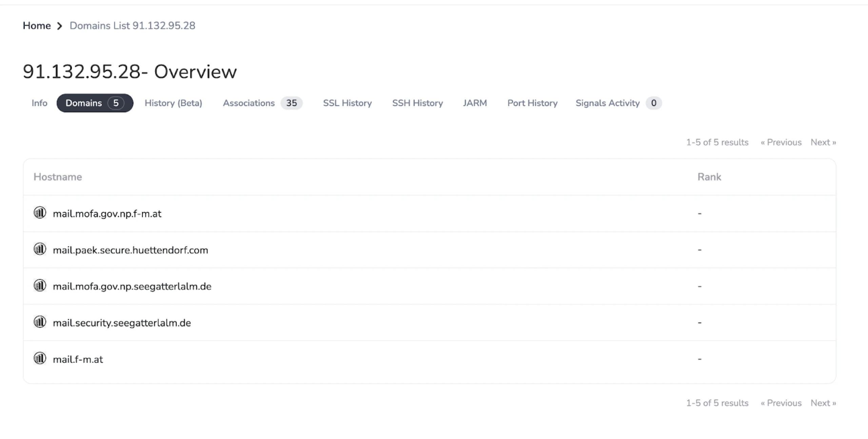The height and width of the screenshot is (439, 868).
Task: Click the mail.paek.secure.huettendorf.com domain icon
Action: pyautogui.click(x=40, y=250)
